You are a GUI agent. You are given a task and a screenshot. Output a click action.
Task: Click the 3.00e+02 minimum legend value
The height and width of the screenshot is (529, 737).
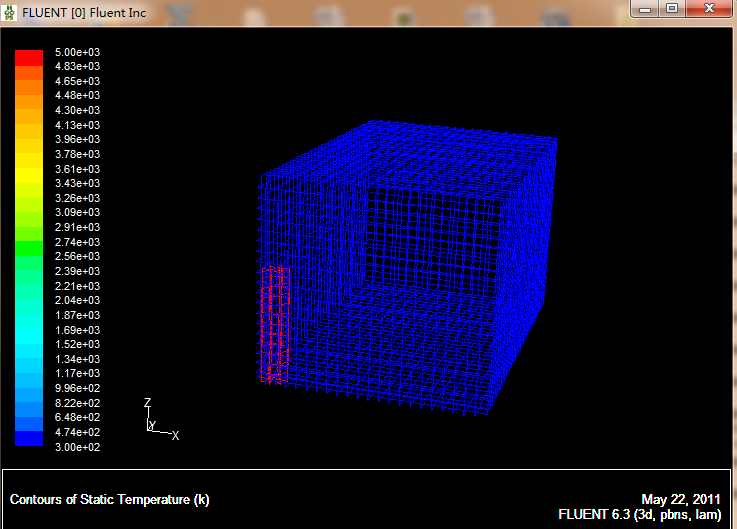coord(77,446)
